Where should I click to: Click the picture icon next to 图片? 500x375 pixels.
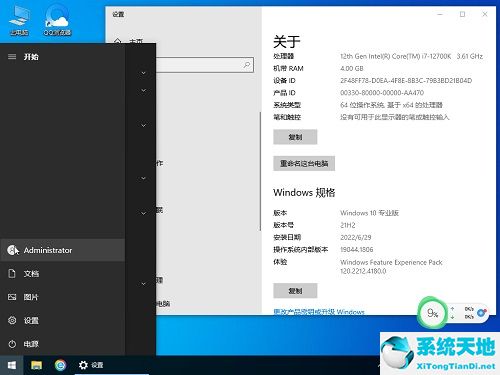(12, 297)
